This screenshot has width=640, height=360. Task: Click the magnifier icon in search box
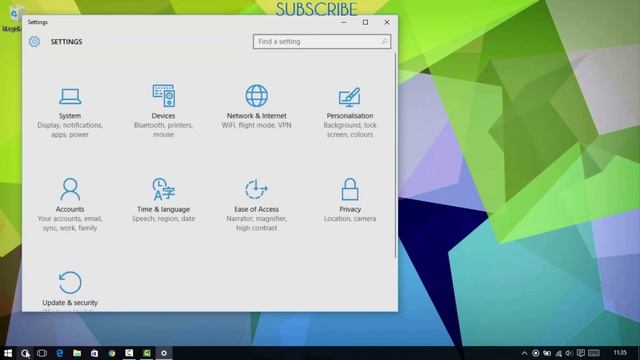pyautogui.click(x=384, y=42)
